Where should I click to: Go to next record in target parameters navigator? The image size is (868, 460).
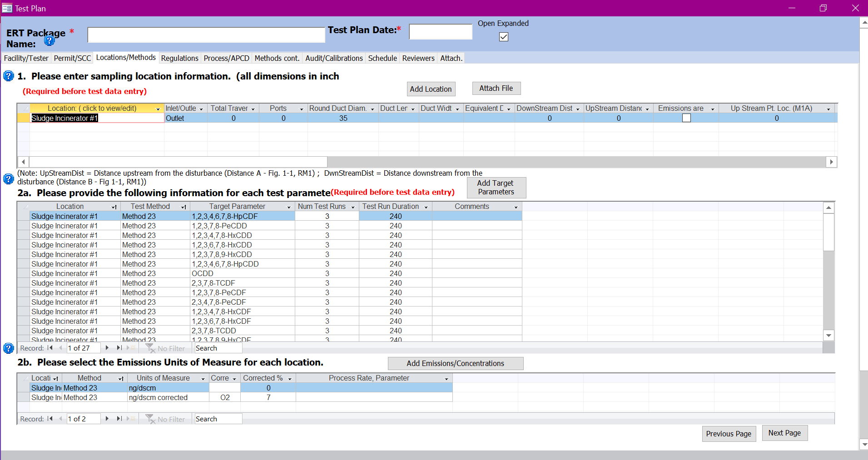coord(107,348)
